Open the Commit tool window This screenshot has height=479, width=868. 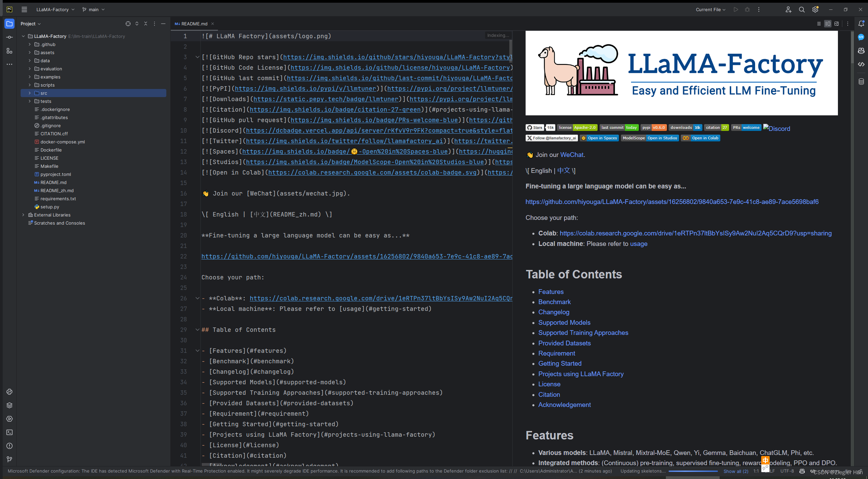pos(9,37)
